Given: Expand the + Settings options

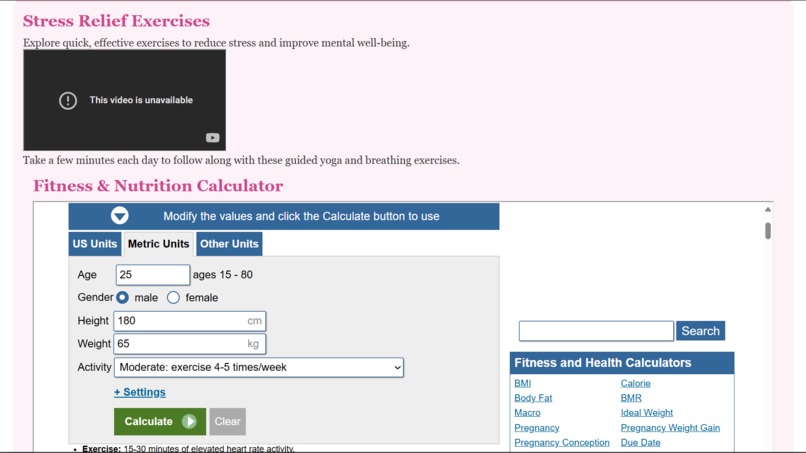Looking at the screenshot, I should tap(140, 392).
